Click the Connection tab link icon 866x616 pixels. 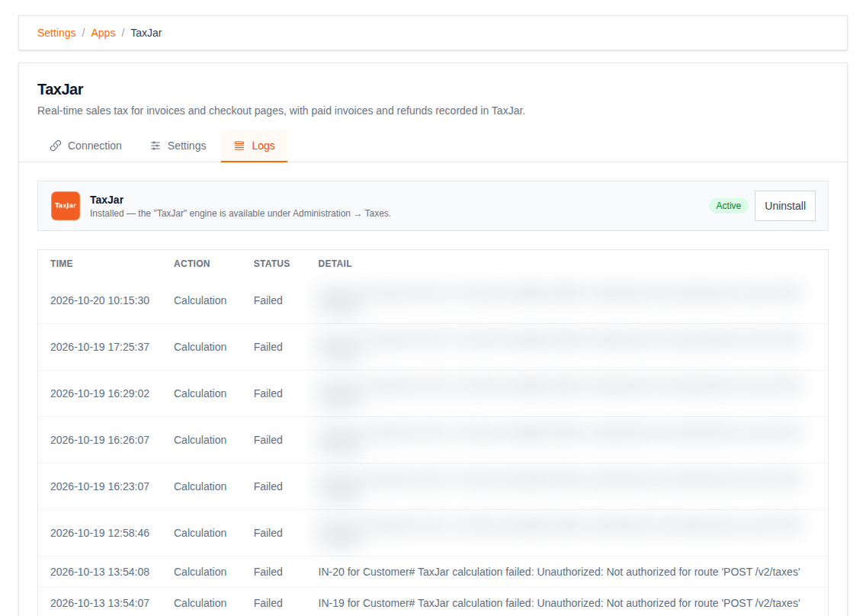pos(55,146)
